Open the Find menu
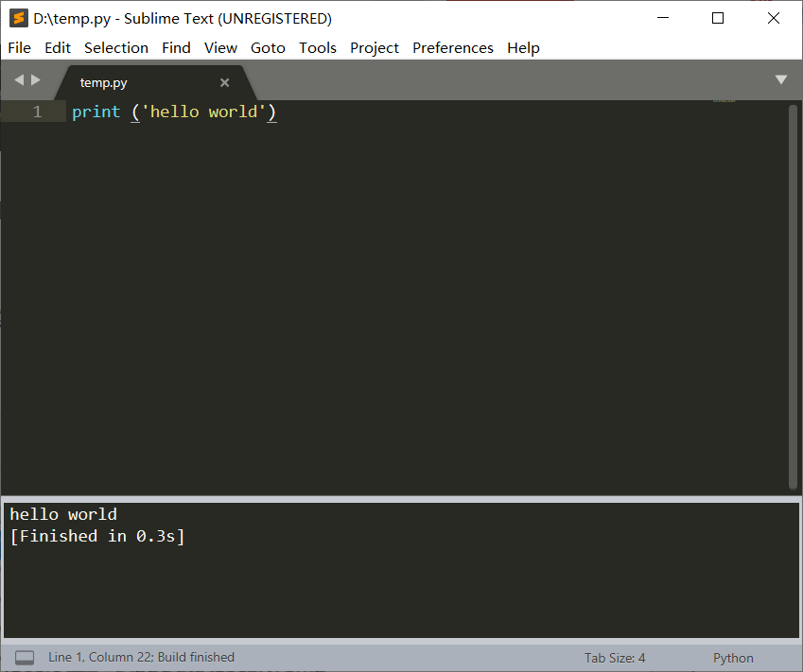Image resolution: width=803 pixels, height=672 pixels. click(176, 47)
